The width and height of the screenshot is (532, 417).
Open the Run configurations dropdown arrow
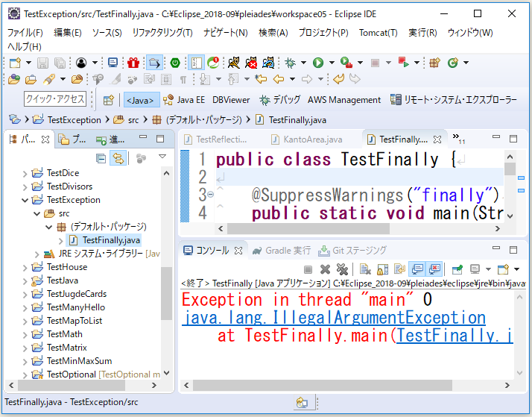click(332, 63)
